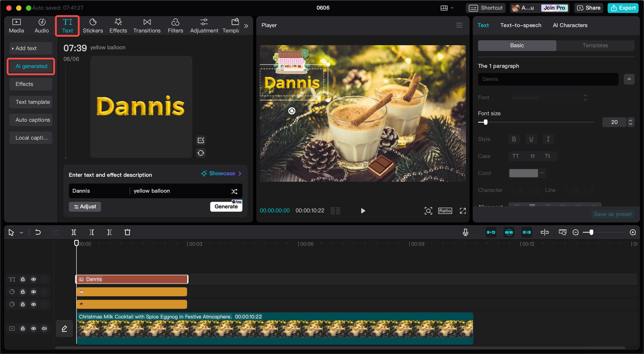Select the generated Dannis balloon thumbnail
This screenshot has height=354, width=644.
click(x=141, y=107)
